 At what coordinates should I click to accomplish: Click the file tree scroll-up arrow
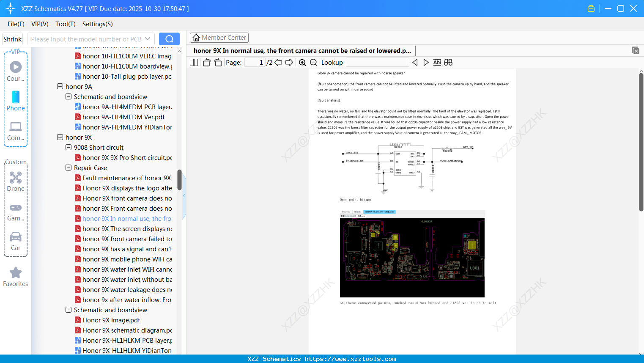coord(179,51)
